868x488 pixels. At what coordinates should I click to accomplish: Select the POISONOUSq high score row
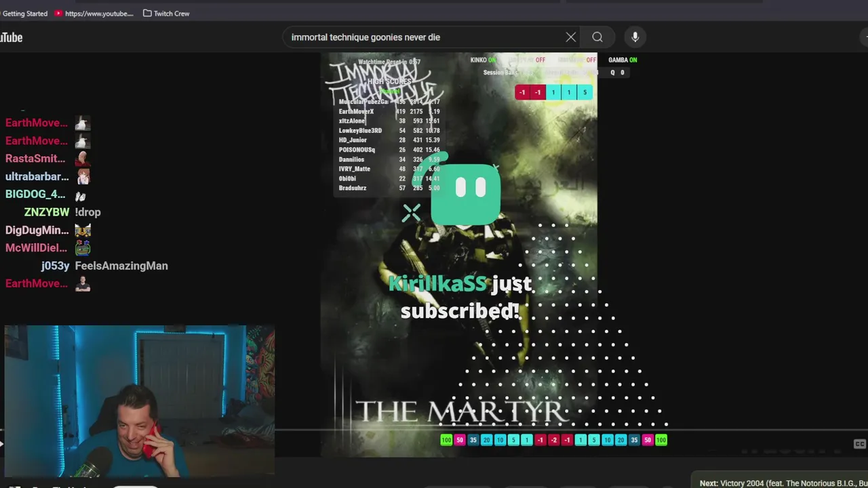389,150
